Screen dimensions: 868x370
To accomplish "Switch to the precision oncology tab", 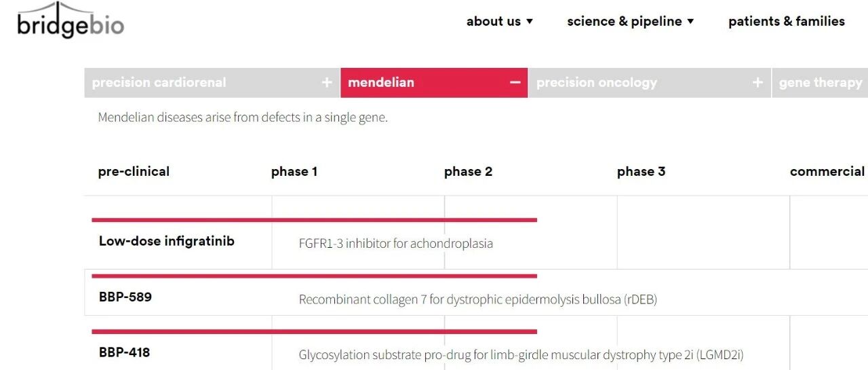I will tap(650, 83).
